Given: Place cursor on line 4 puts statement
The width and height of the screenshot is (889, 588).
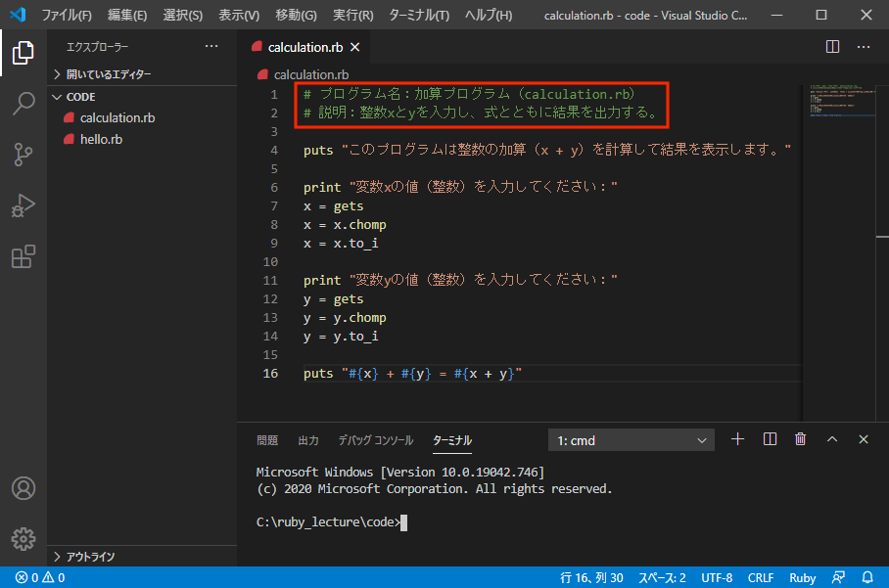Looking at the screenshot, I should click(547, 150).
